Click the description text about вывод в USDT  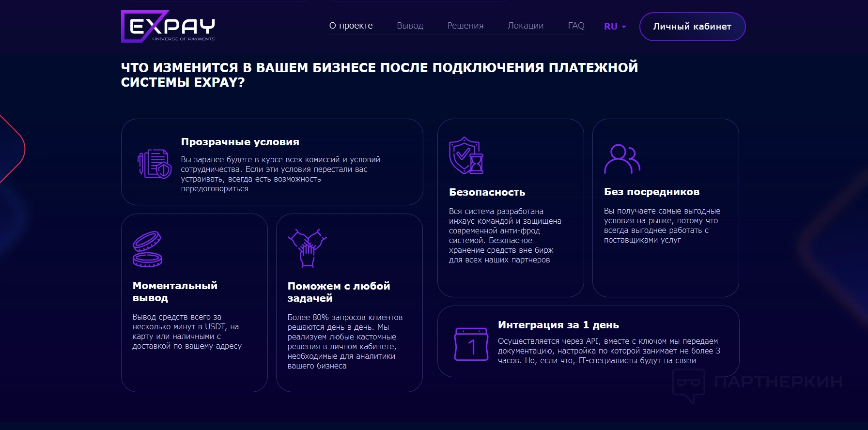pos(187,331)
